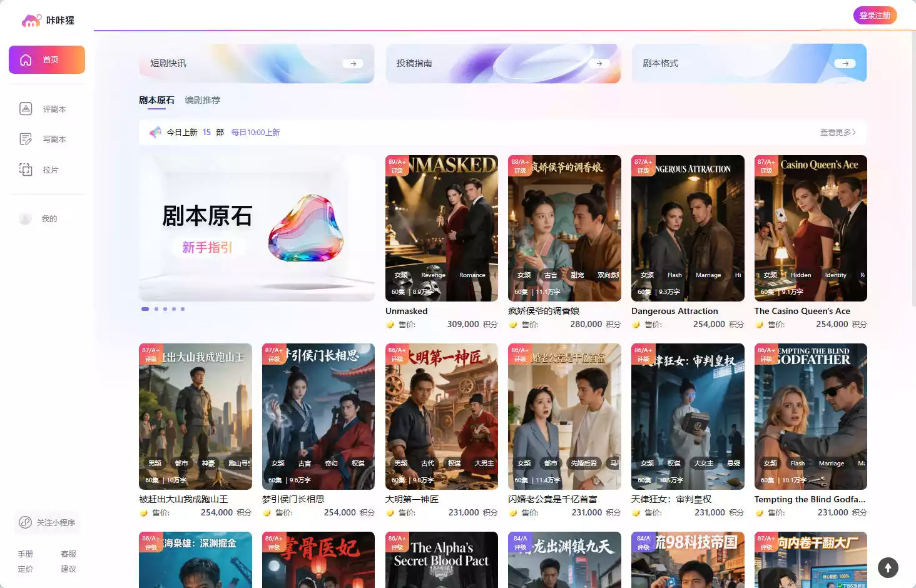Select the first carousel indicator dot
The image size is (916, 588).
tap(145, 309)
